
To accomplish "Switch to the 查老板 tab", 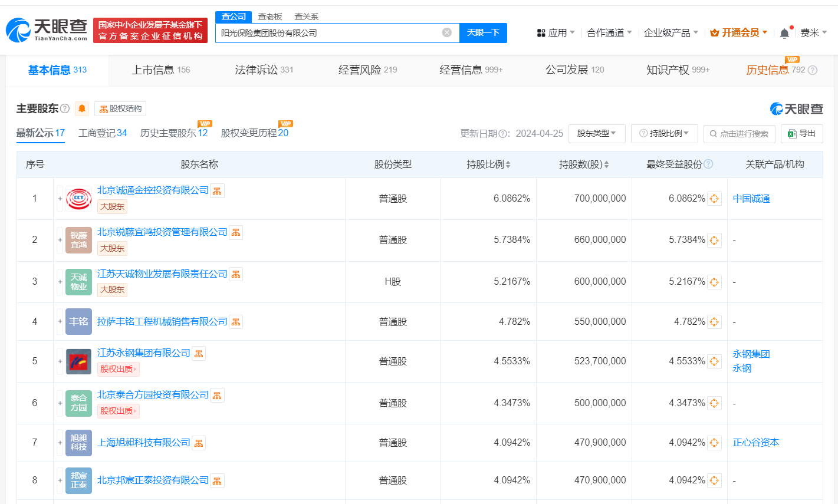I will point(268,17).
